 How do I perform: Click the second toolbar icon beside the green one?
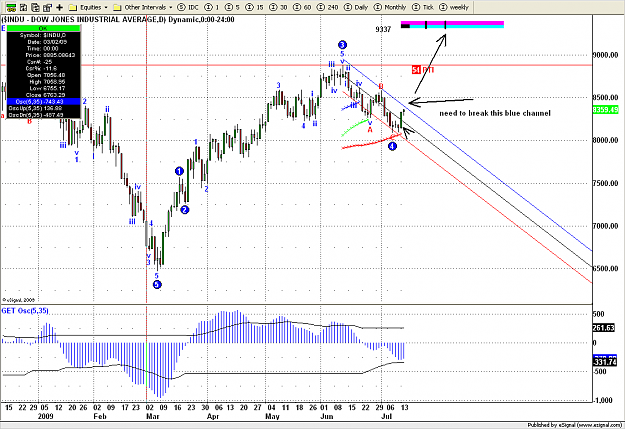(x=24, y=7)
